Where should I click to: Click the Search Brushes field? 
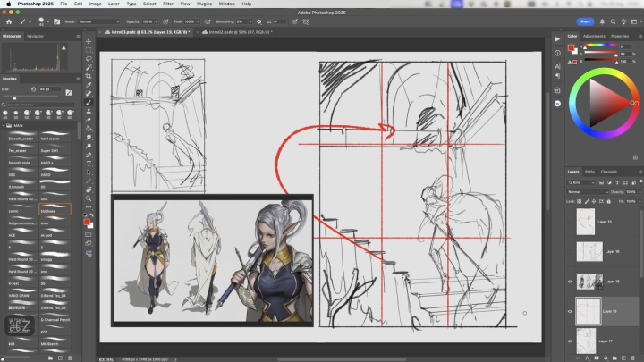[x=40, y=104]
